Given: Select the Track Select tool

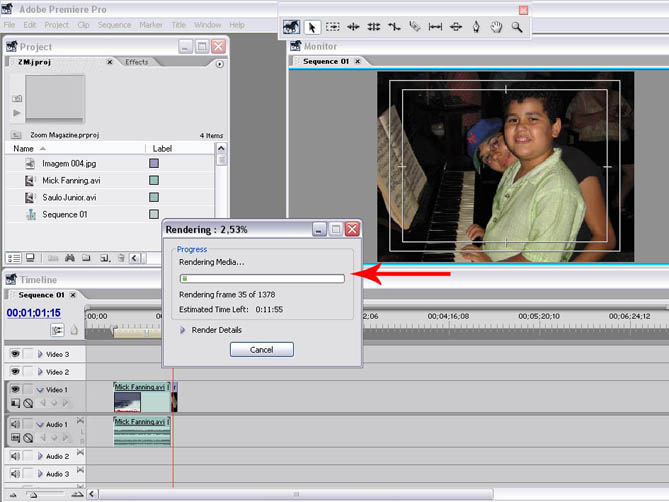Looking at the screenshot, I should pyautogui.click(x=332, y=28).
